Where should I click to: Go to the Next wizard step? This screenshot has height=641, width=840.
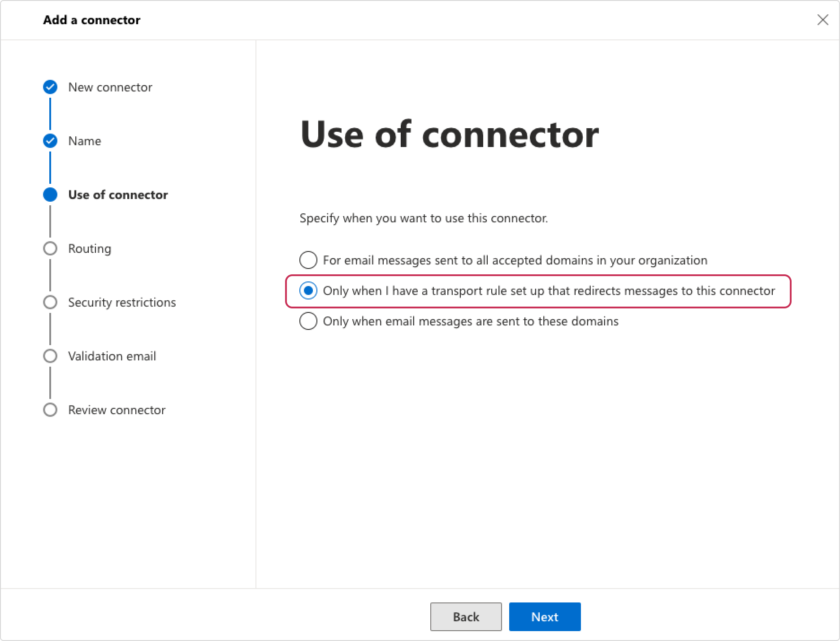(545, 617)
